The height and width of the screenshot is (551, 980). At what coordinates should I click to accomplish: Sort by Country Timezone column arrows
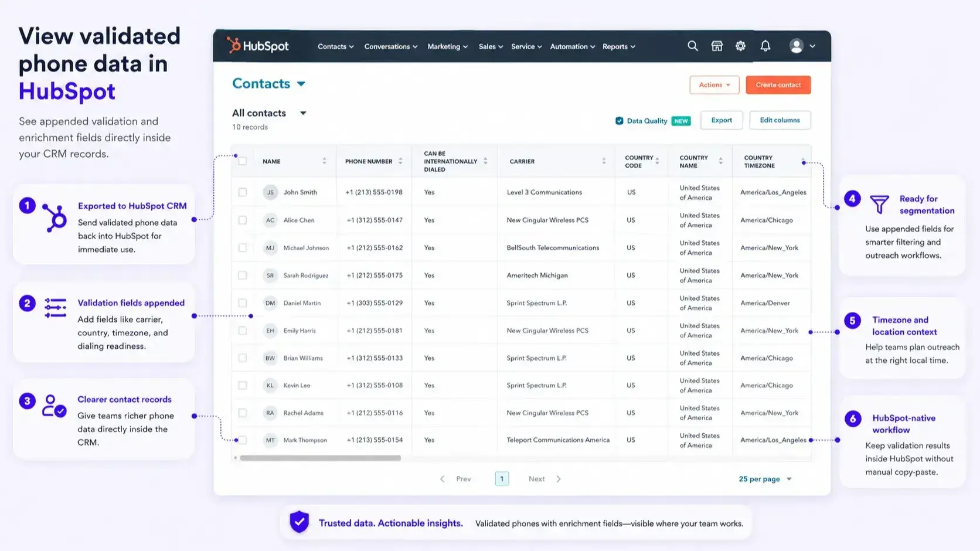[803, 161]
